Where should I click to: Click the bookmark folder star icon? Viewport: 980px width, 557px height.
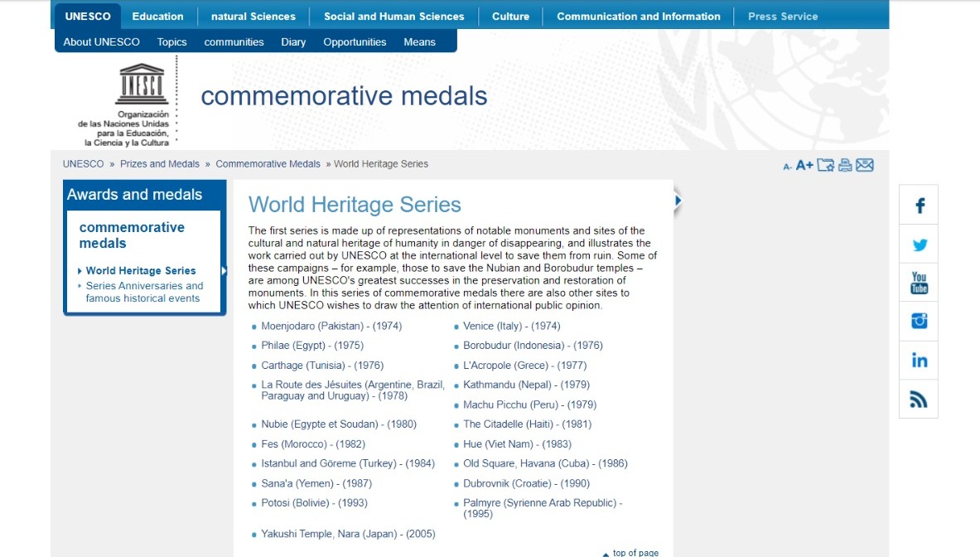[826, 165]
